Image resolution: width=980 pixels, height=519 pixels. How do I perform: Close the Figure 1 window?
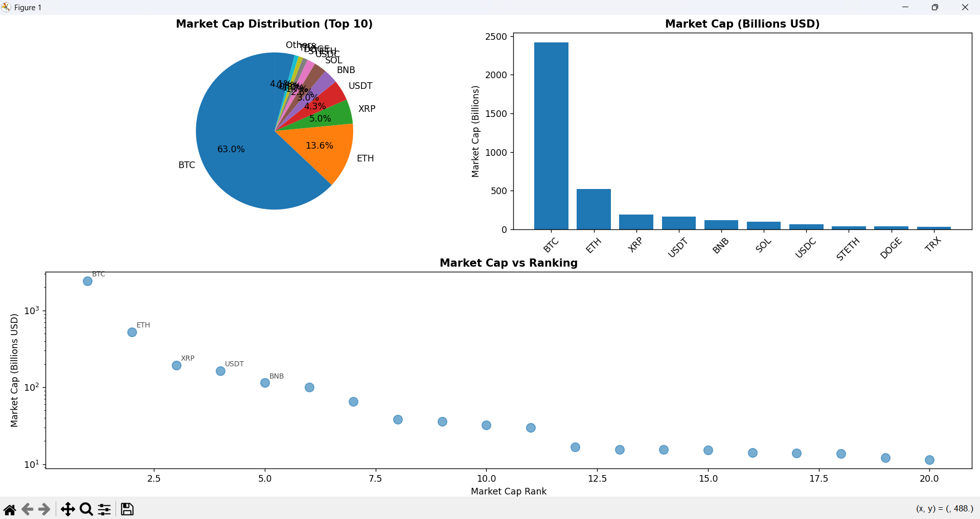tap(965, 7)
